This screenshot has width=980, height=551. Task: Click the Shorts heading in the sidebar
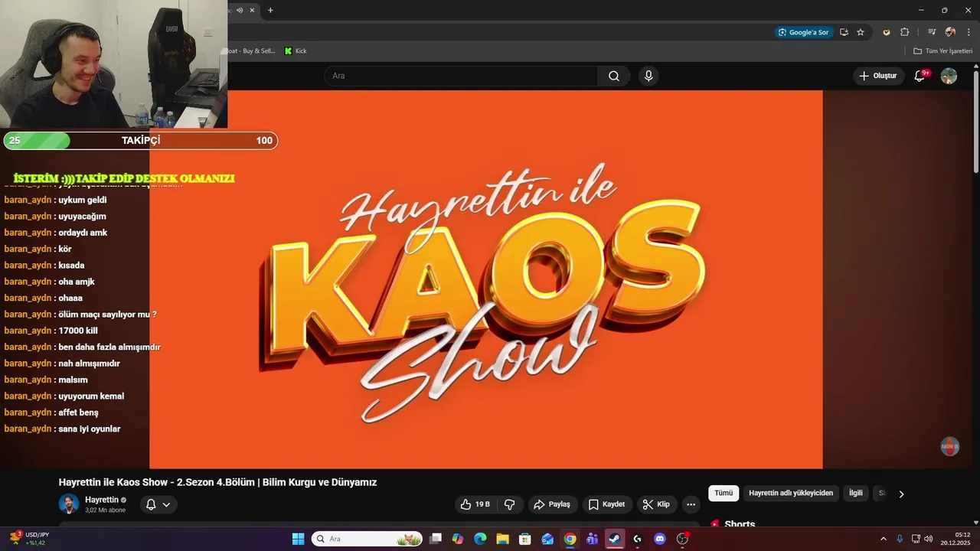[x=739, y=524]
